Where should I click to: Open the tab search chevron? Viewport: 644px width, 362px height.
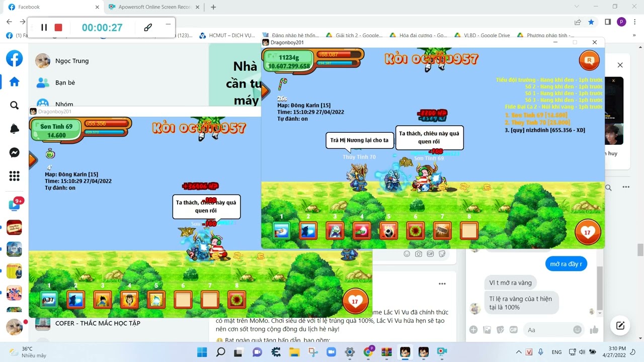pyautogui.click(x=577, y=7)
